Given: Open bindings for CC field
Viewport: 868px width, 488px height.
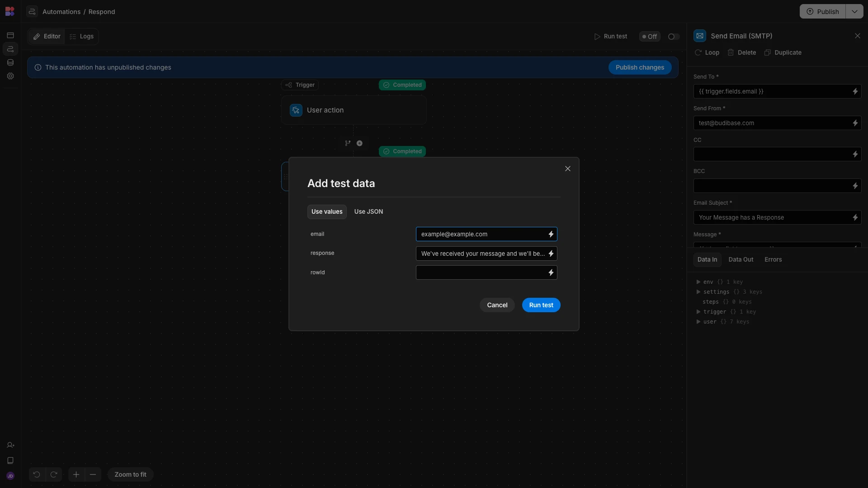Looking at the screenshot, I should coord(855,155).
